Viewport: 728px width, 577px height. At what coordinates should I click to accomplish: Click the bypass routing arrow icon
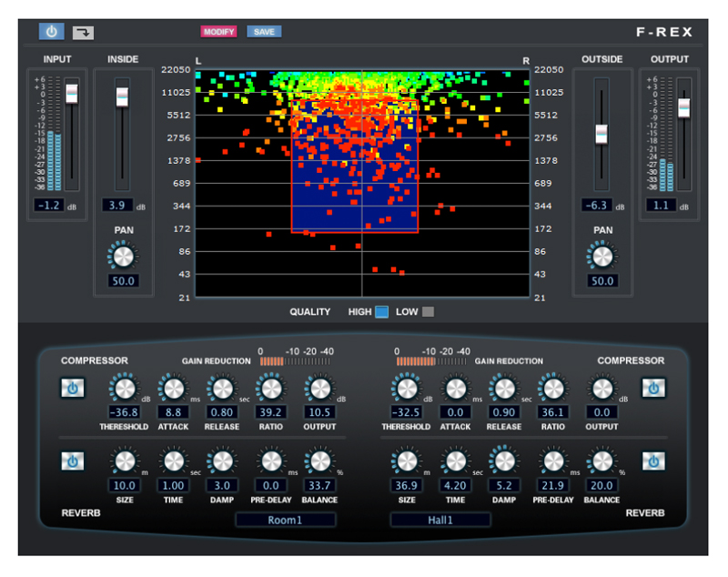click(x=82, y=33)
